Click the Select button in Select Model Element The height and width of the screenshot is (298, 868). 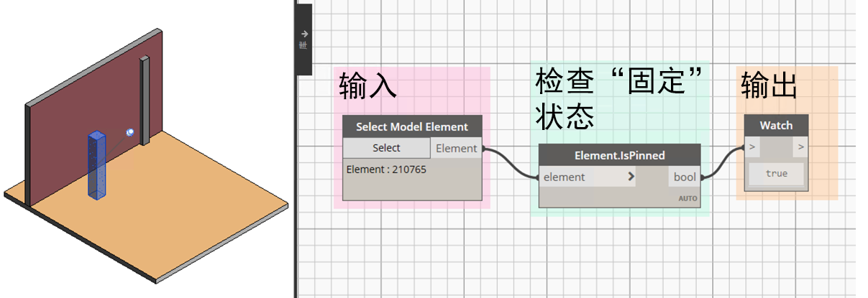(x=386, y=148)
